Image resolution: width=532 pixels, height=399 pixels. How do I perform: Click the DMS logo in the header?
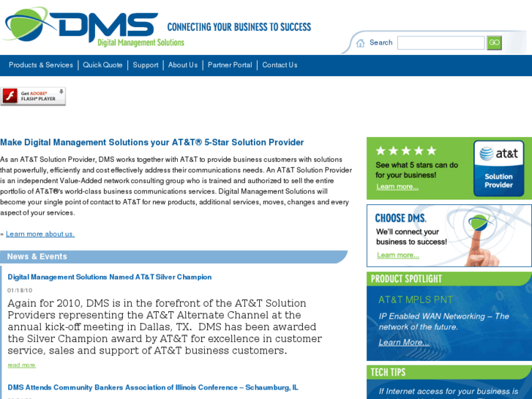click(x=94, y=28)
